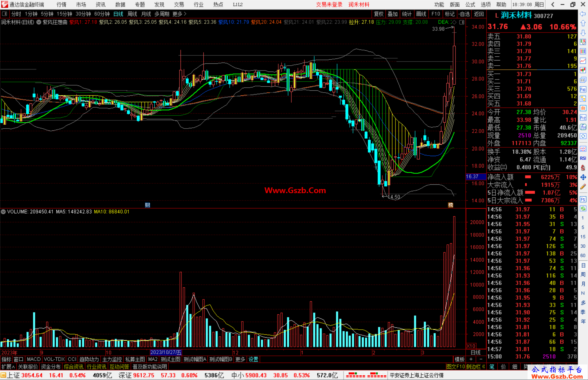Open the intraday line chart sidebar icon
588x380 pixels.
[x=583, y=61]
